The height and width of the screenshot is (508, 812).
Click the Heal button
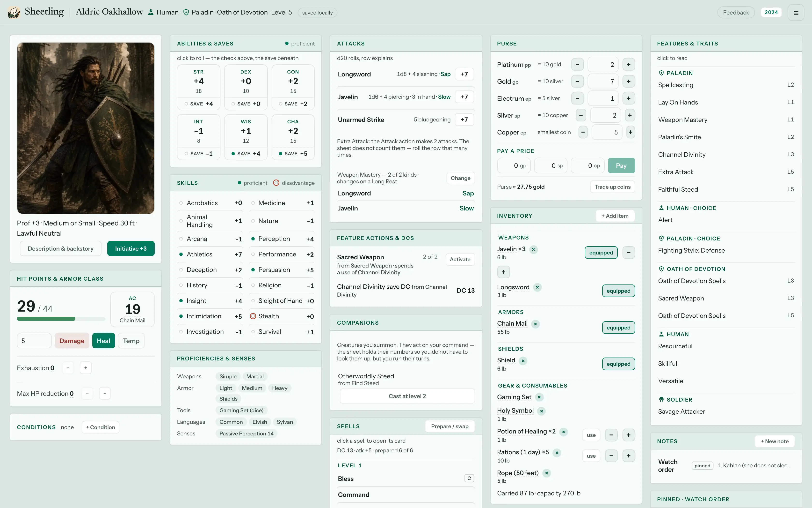click(x=103, y=341)
